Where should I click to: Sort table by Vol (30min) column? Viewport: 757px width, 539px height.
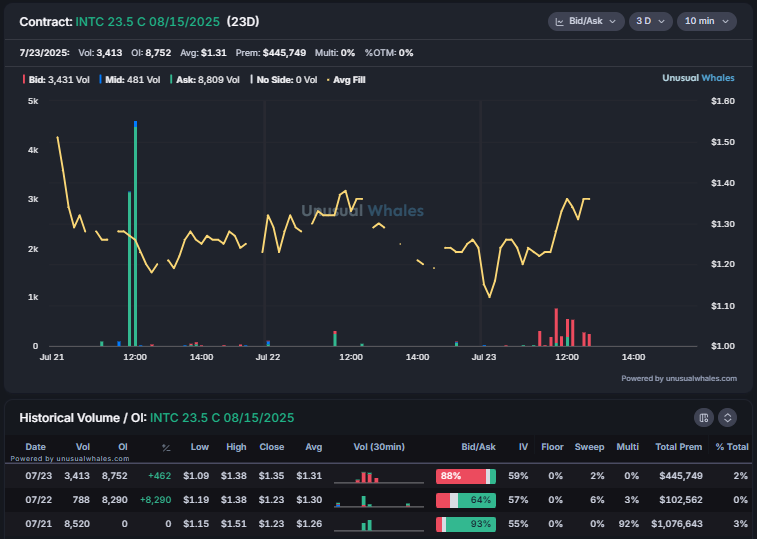379,447
